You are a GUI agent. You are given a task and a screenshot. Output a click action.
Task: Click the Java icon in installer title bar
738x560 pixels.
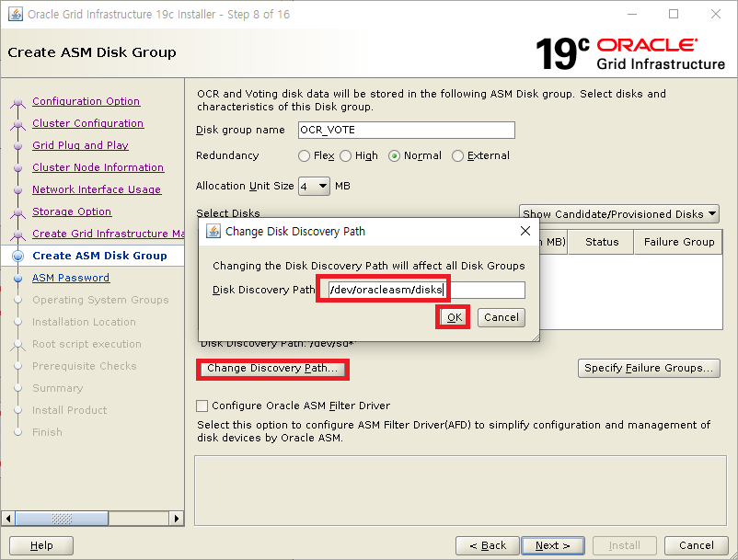(x=16, y=14)
